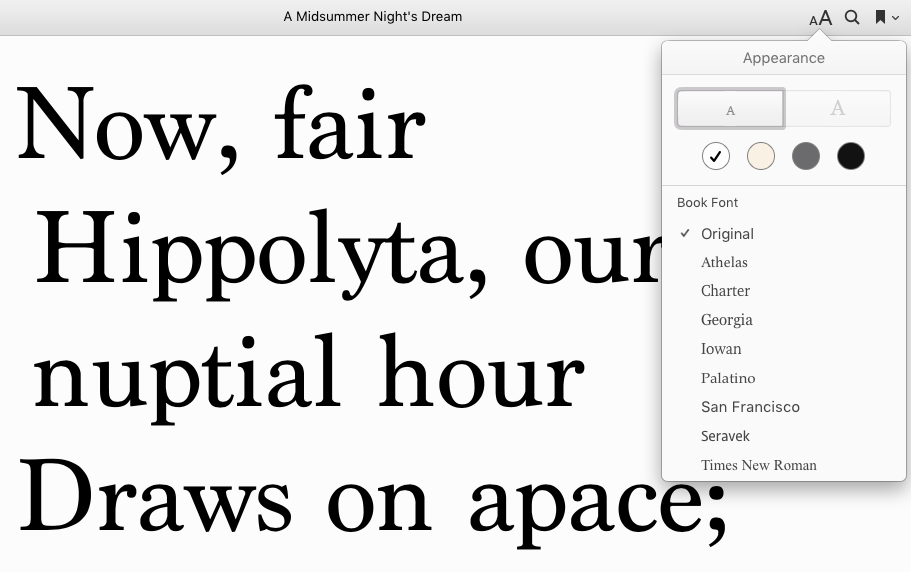Image resolution: width=911 pixels, height=572 pixels.
Task: Select the Original book font
Action: click(x=727, y=234)
